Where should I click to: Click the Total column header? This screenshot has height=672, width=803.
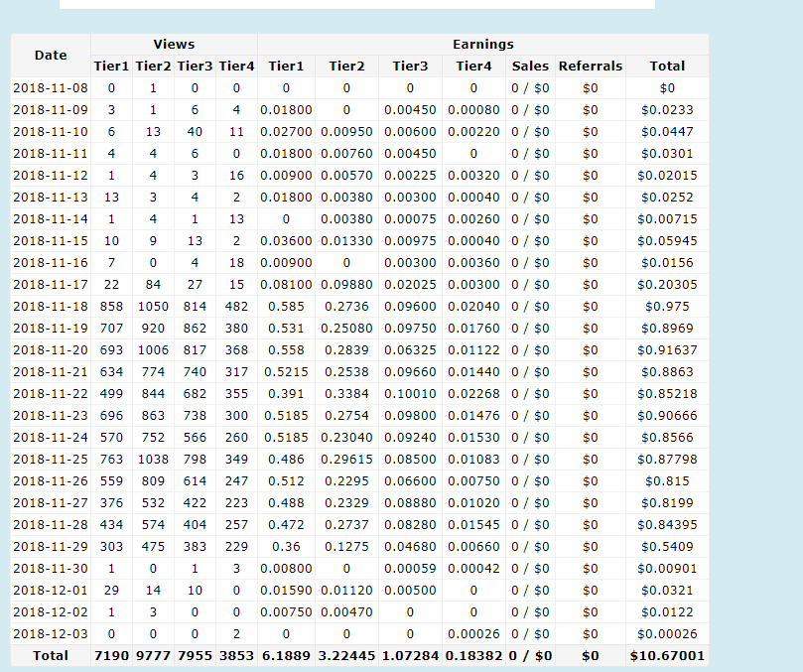(x=667, y=67)
